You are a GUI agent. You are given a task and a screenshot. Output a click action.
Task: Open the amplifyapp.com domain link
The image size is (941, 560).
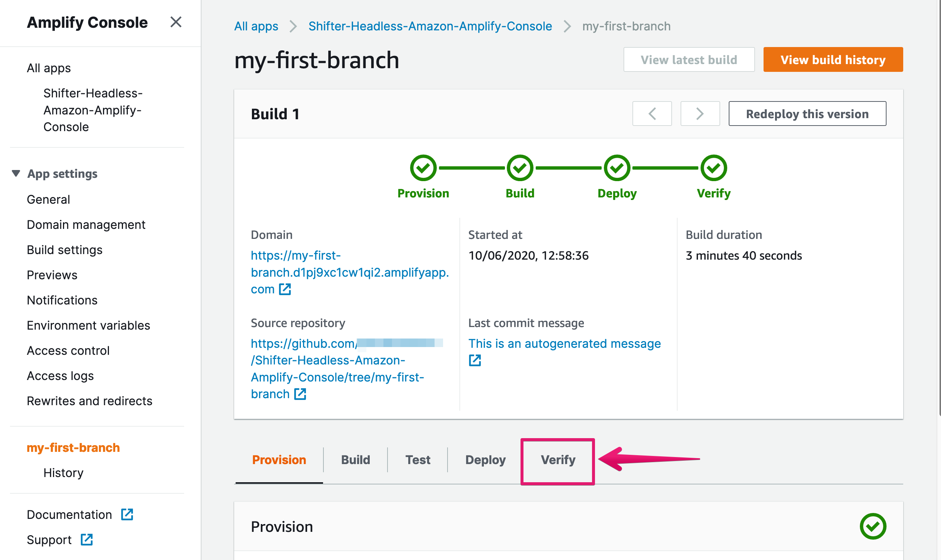(349, 273)
